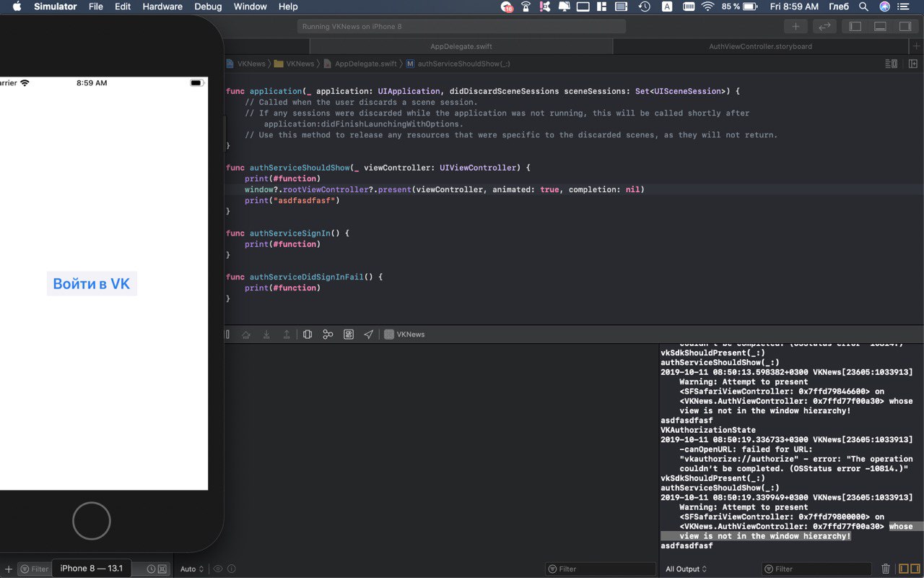Open Environment Overrides

pos(349,335)
